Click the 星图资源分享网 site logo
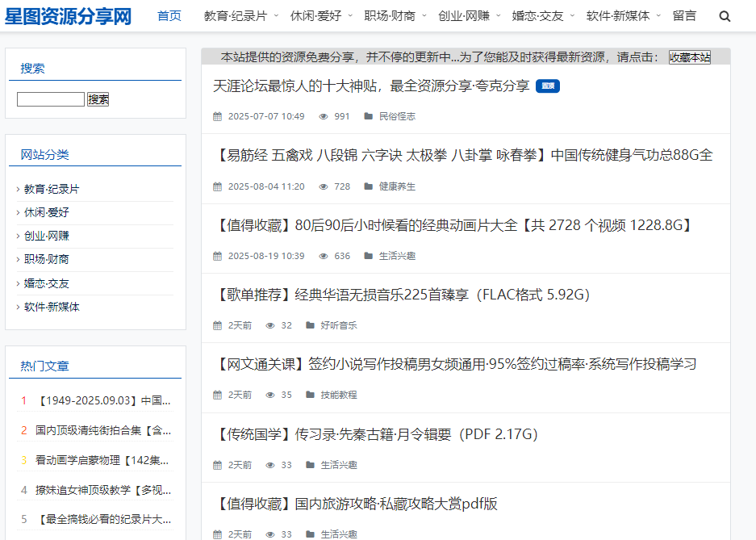 tap(69, 15)
